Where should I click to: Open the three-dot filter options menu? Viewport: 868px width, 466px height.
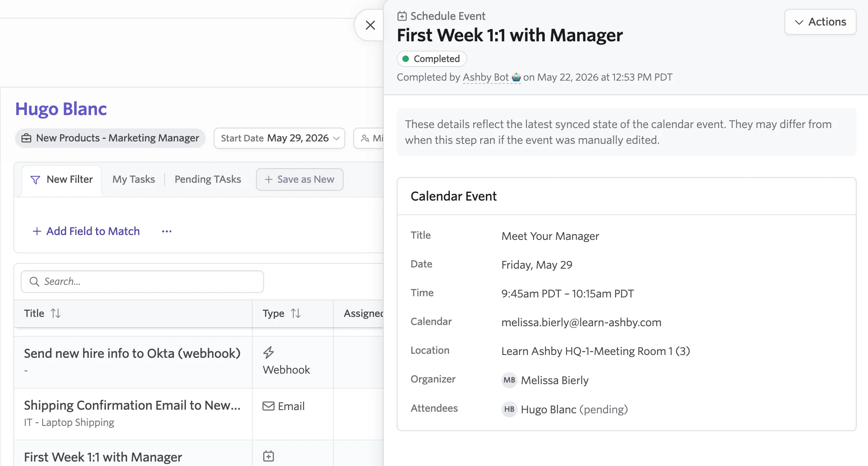pos(167,231)
